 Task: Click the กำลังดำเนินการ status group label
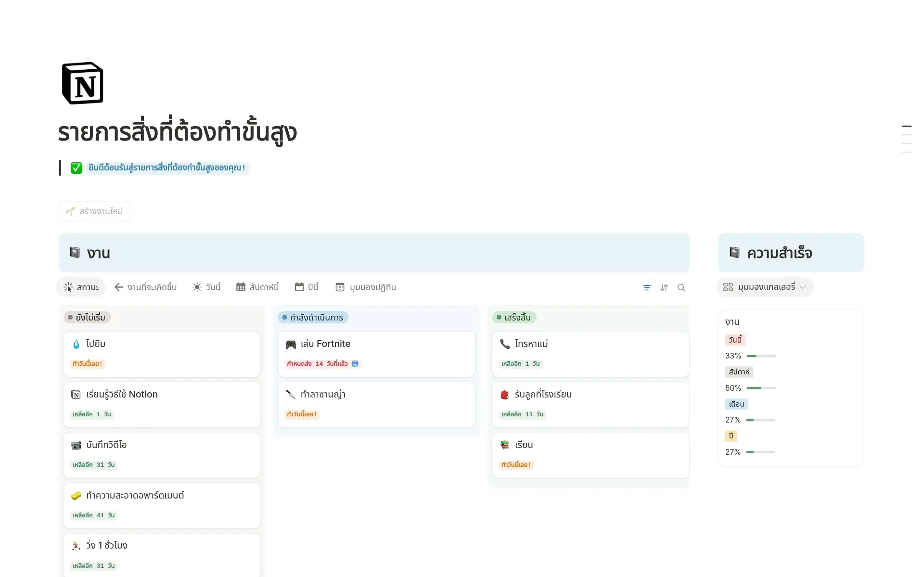(x=313, y=318)
